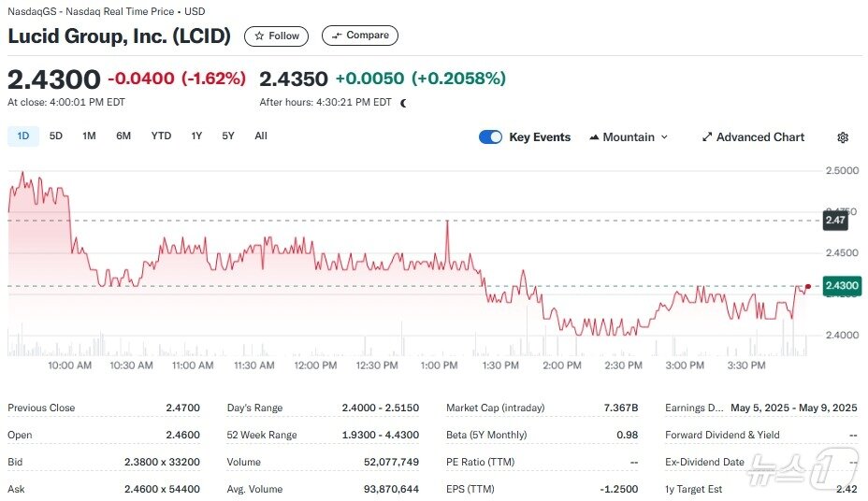This screenshot has height=501, width=868.
Task: Show the All time chart range
Action: pyautogui.click(x=261, y=136)
